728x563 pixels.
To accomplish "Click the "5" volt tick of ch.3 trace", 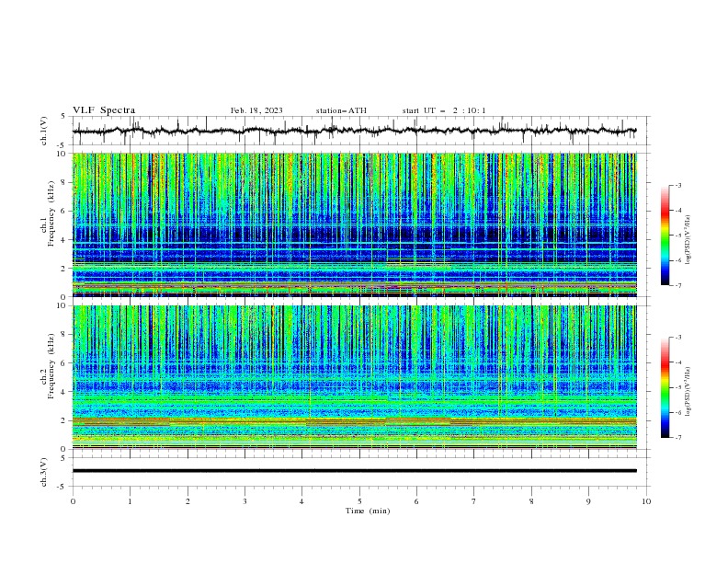I will pos(63,458).
